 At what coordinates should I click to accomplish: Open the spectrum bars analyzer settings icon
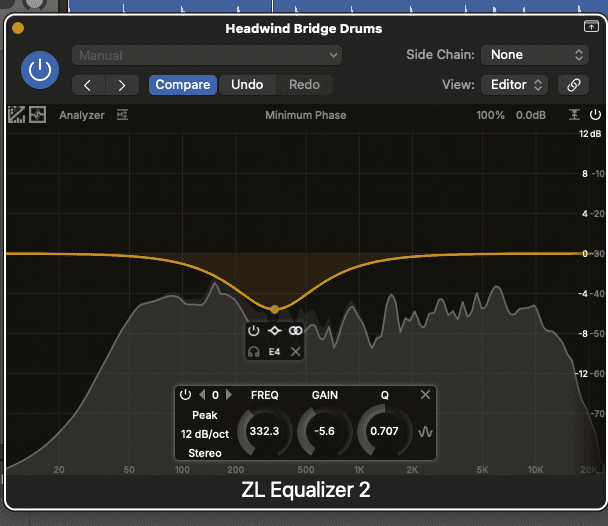[x=16, y=115]
